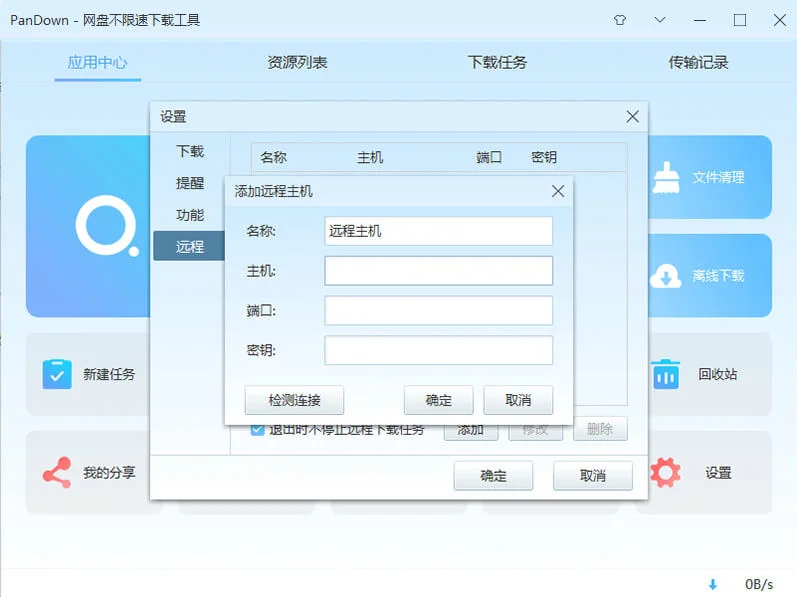Click the 回收站 label text
797x597 pixels.
(717, 374)
